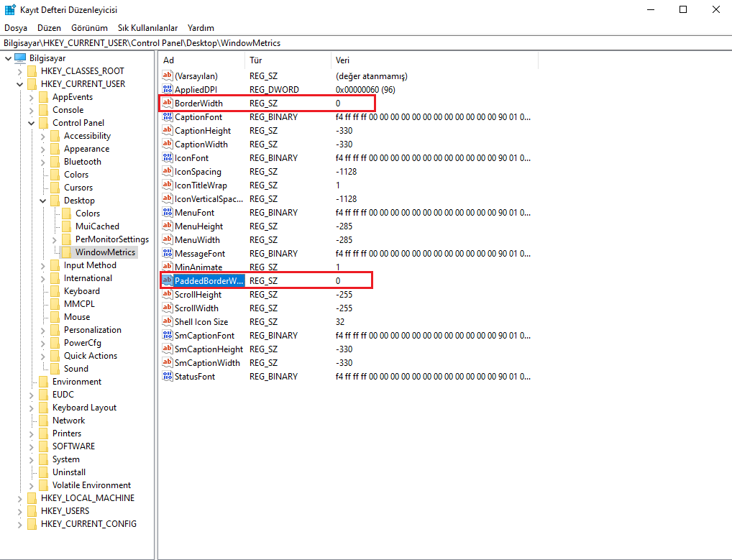Select the Mouse key
Screen dimensions: 732x560
[x=76, y=317]
